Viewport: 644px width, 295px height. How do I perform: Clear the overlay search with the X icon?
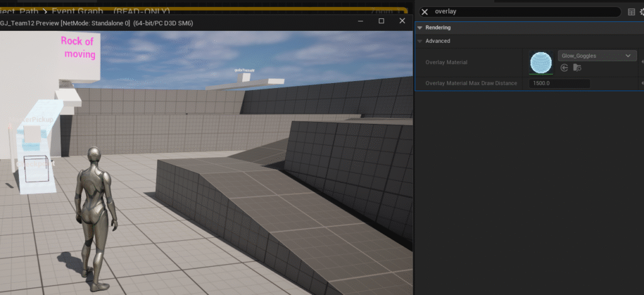(425, 11)
